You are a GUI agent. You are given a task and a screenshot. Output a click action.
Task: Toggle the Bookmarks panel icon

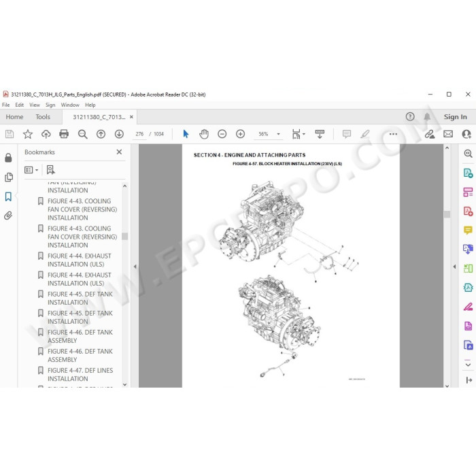8,197
